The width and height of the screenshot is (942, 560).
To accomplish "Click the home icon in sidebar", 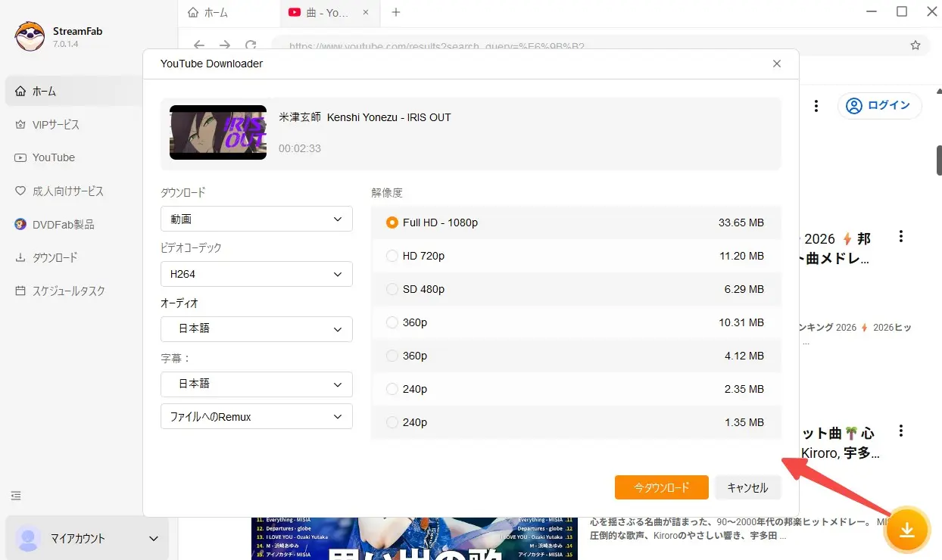I will (20, 91).
